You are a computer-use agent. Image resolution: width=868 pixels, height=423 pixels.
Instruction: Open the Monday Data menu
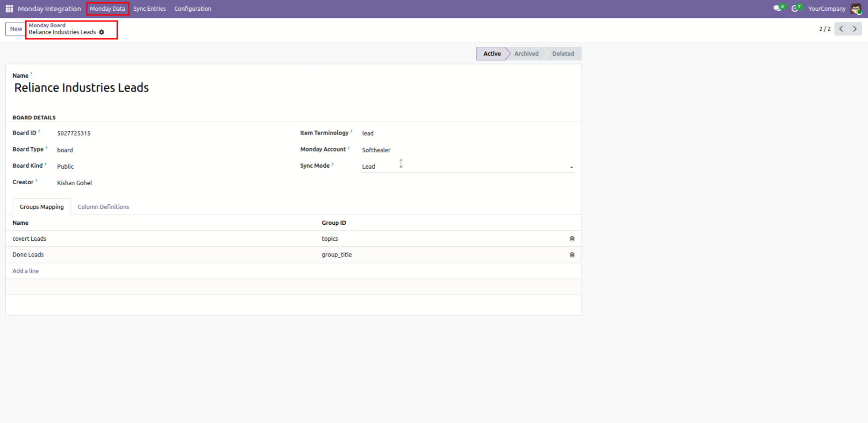click(x=107, y=9)
